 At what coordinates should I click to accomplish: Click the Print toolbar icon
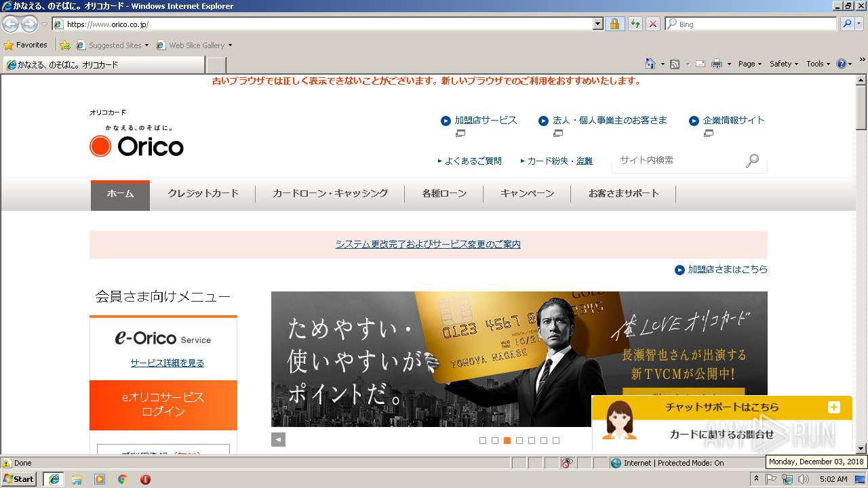[717, 64]
